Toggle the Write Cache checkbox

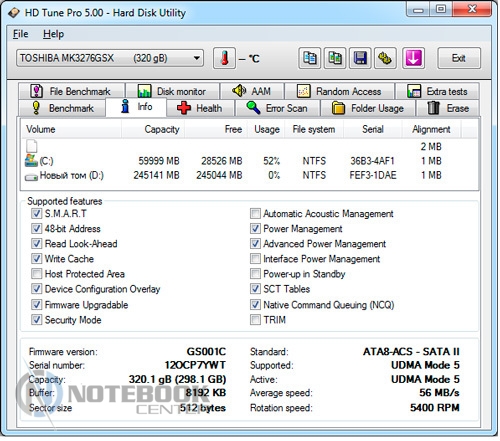pos(36,259)
